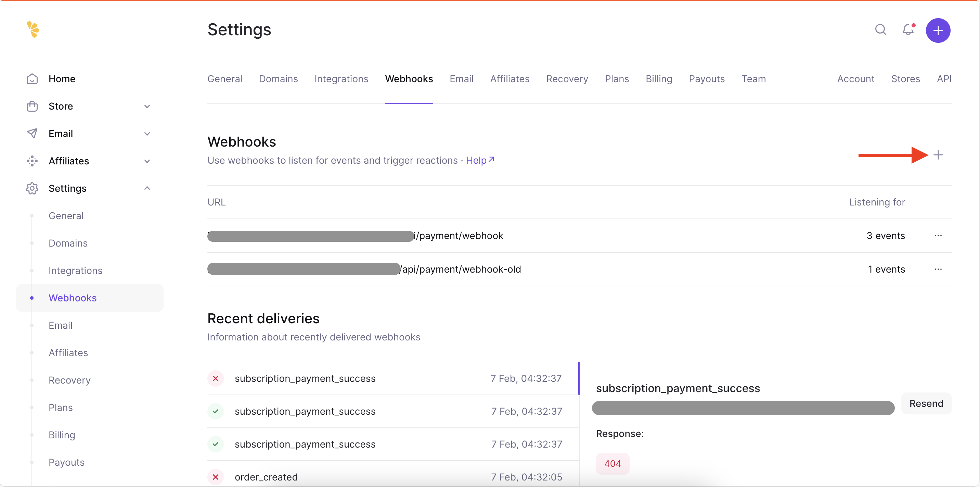Image resolution: width=980 pixels, height=487 pixels.
Task: Select the Integrations settings tab
Action: click(x=341, y=78)
